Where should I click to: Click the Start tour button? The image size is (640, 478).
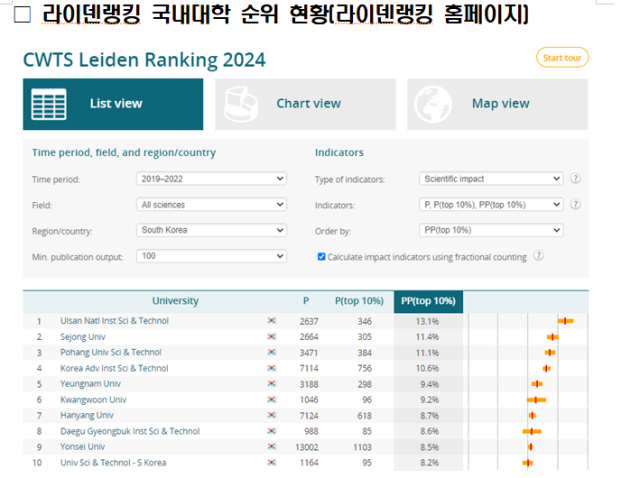pos(562,58)
